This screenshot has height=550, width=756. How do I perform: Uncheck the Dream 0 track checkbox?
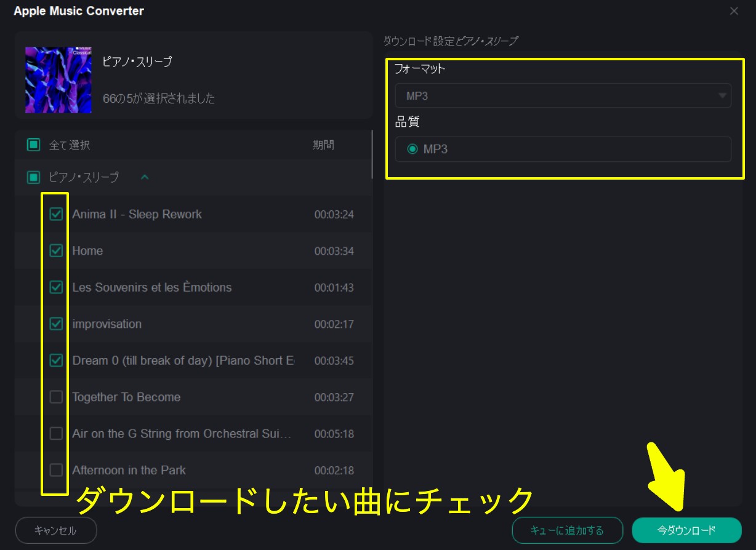point(56,361)
